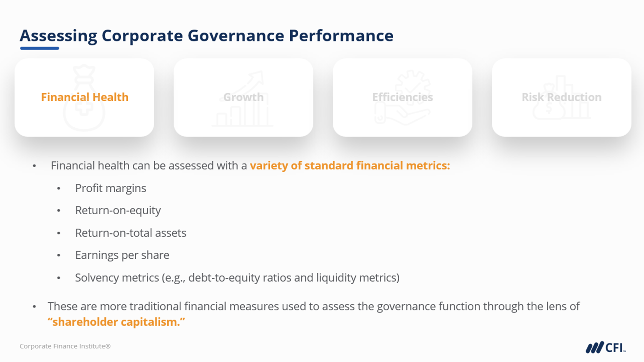This screenshot has height=362, width=644.
Task: Select the Profit margins bullet
Action: click(110, 188)
